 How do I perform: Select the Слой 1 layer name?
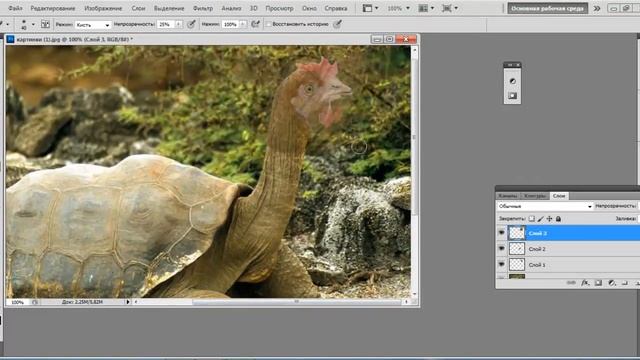pos(537,265)
